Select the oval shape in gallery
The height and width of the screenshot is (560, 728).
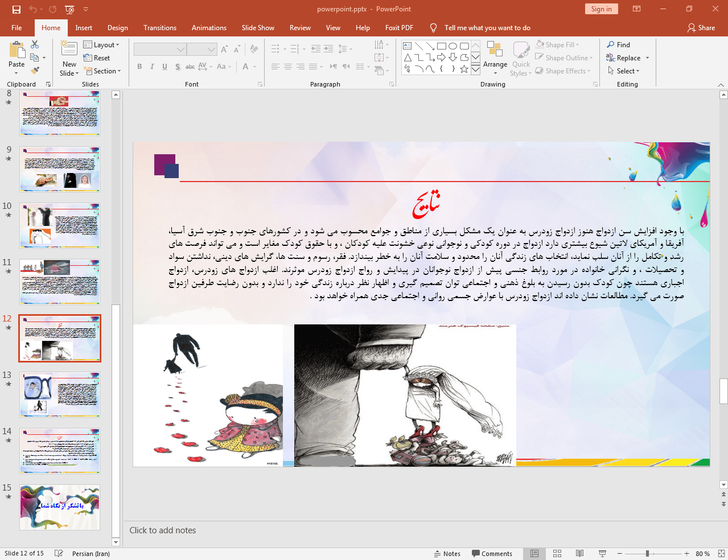click(453, 46)
